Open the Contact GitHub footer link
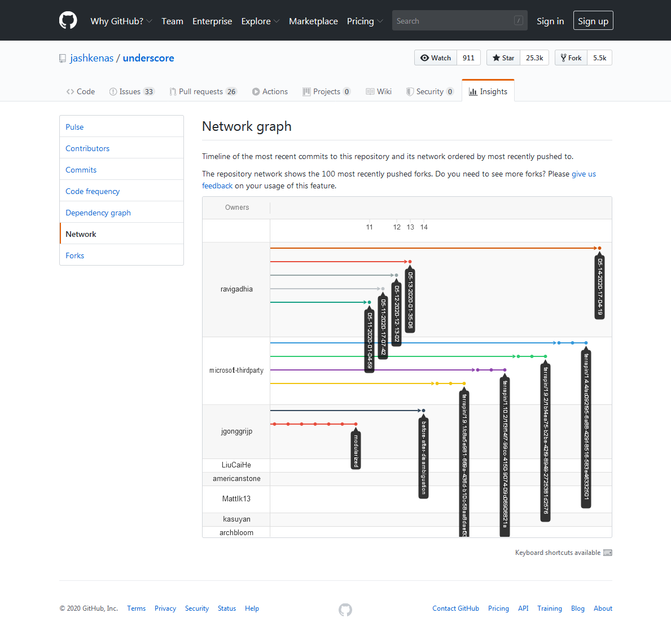This screenshot has width=671, height=644. coord(456,608)
